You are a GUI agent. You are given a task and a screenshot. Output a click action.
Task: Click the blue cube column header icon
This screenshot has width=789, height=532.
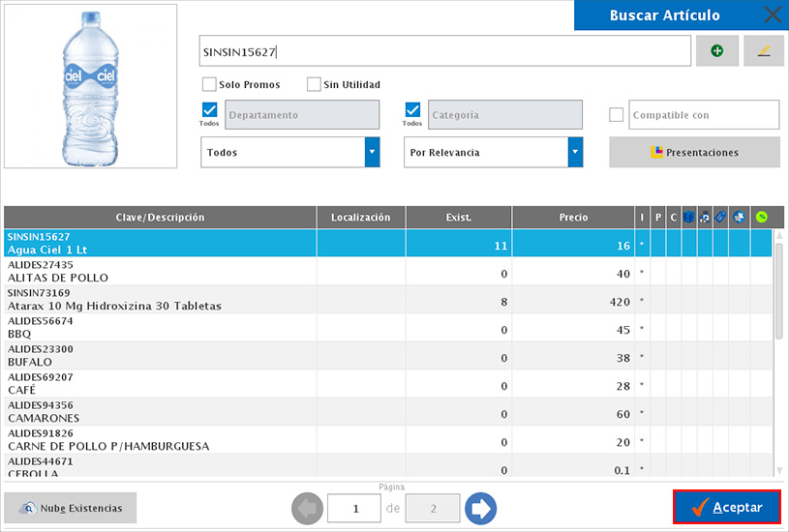(689, 218)
